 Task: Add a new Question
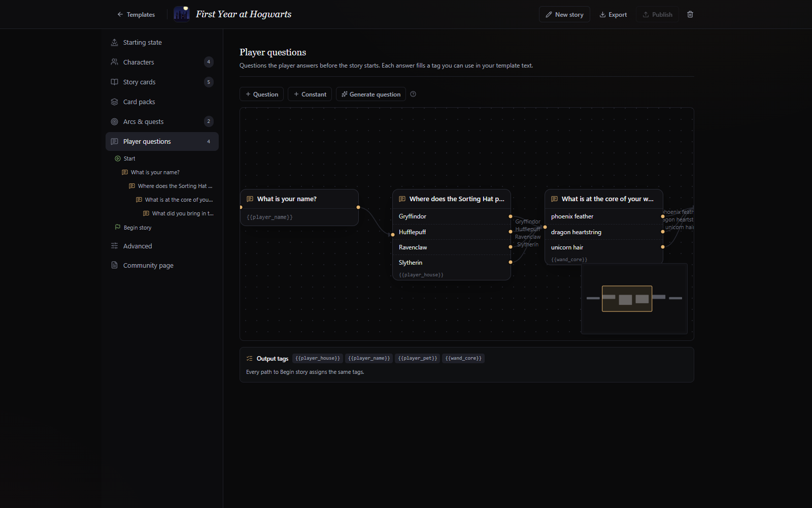click(262, 94)
